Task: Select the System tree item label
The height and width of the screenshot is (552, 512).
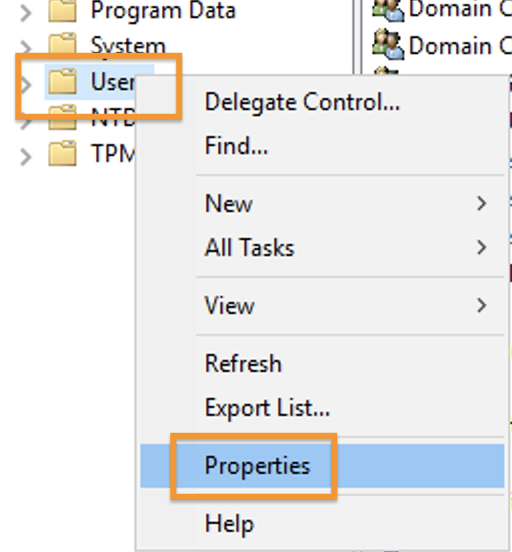Action: (x=128, y=46)
